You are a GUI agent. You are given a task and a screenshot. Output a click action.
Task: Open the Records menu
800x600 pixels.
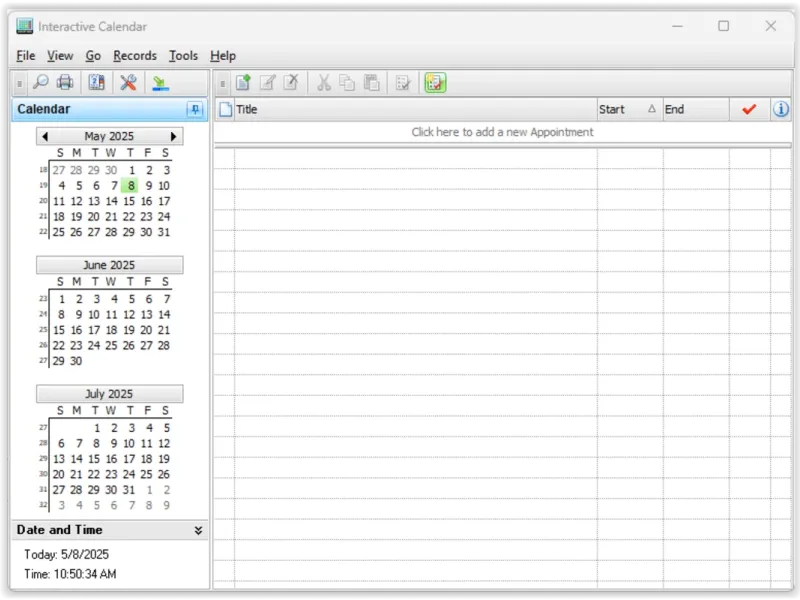pyautogui.click(x=135, y=56)
